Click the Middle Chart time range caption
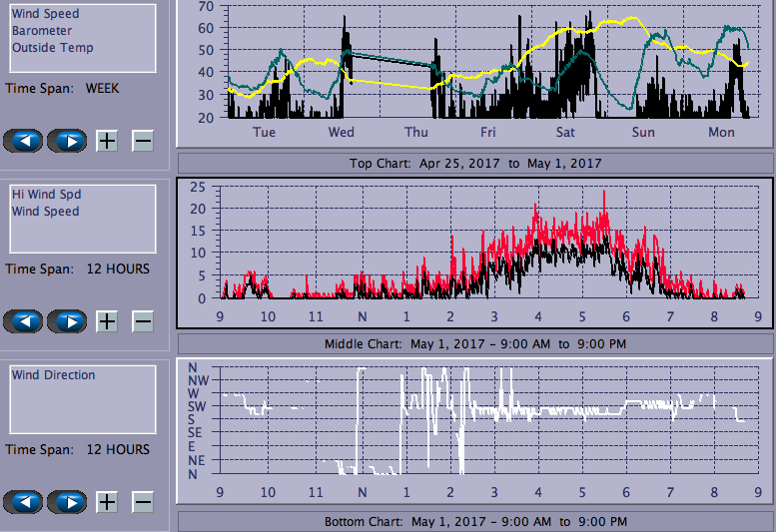 point(475,344)
